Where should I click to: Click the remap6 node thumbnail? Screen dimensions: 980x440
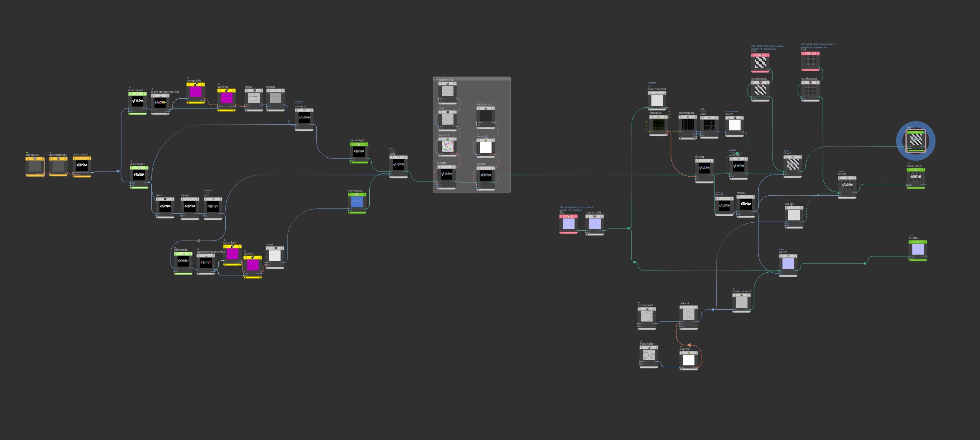pyautogui.click(x=794, y=215)
